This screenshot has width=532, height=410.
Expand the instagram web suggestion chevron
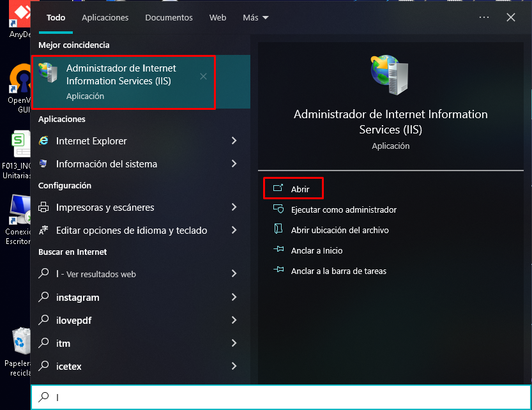coord(234,298)
